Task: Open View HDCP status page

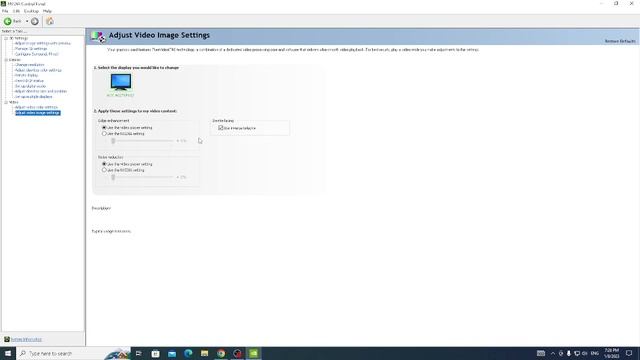Action: click(x=29, y=81)
